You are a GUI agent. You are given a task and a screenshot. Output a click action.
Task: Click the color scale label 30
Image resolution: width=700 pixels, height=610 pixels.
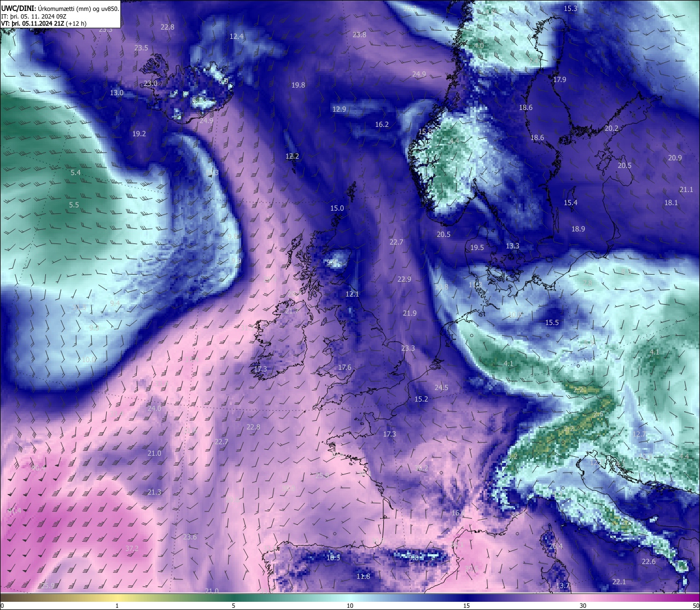pos(583,606)
